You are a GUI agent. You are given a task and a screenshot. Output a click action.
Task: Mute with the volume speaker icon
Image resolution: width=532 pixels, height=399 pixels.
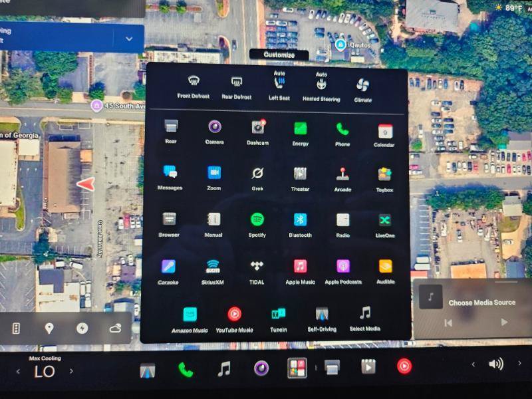coord(496,364)
